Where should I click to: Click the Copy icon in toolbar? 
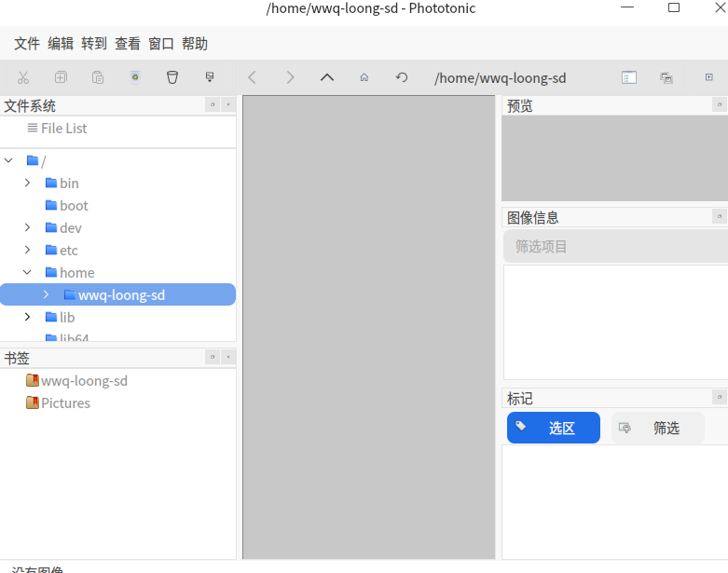tap(61, 77)
